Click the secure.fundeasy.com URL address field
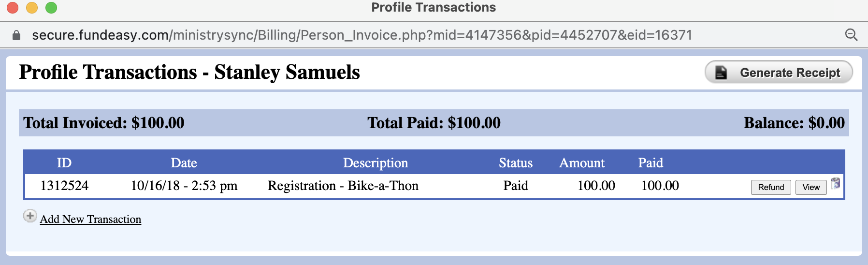868x265 pixels. [362, 35]
